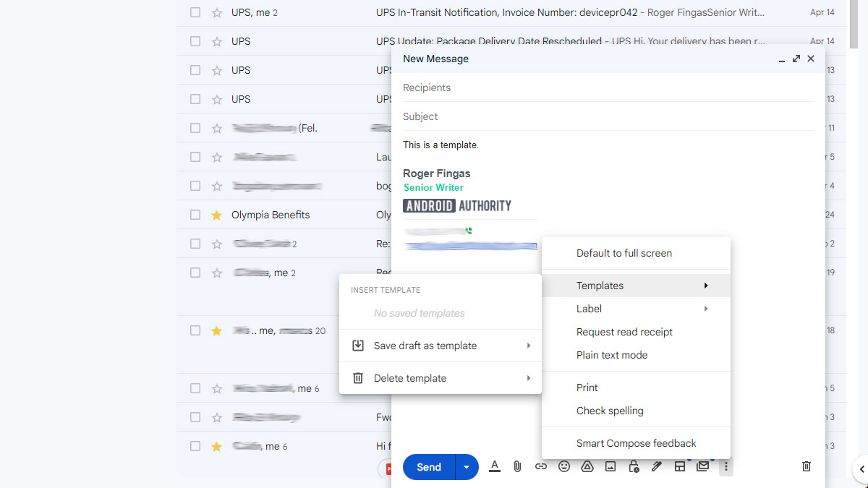Expand Save draft as template submenu arrow
868x488 pixels.
[529, 346]
